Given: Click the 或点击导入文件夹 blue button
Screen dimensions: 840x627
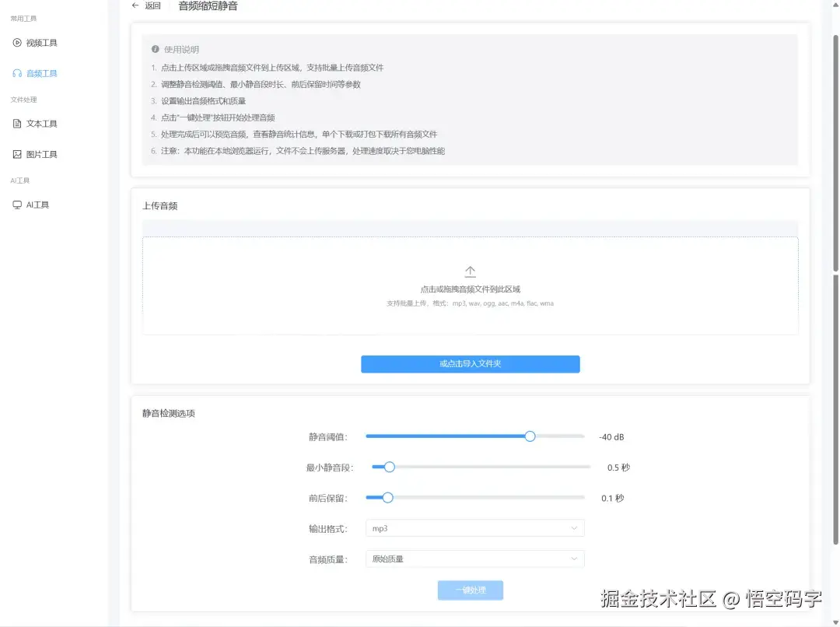Looking at the screenshot, I should click(470, 363).
